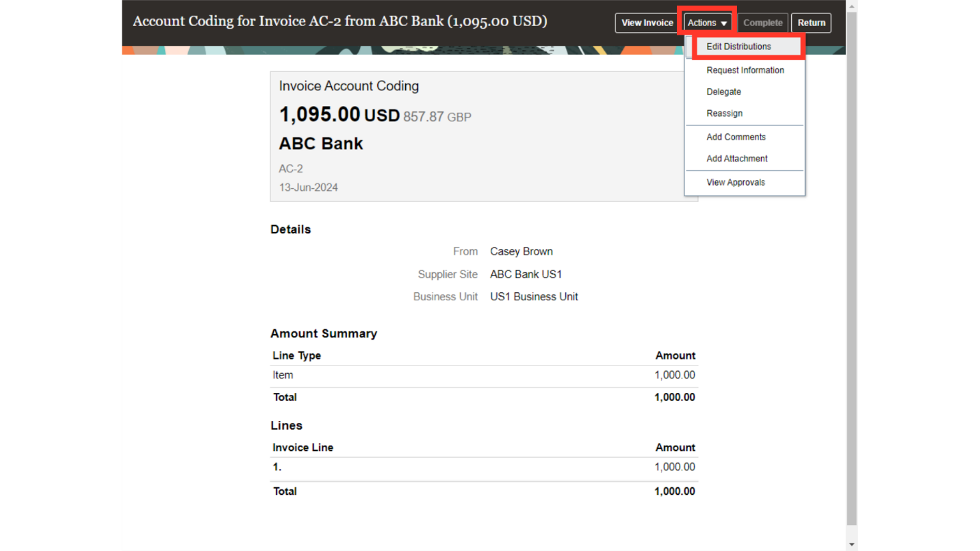Image resolution: width=980 pixels, height=551 pixels.
Task: Click the invoice date 13-Jun-2024
Action: pyautogui.click(x=308, y=188)
